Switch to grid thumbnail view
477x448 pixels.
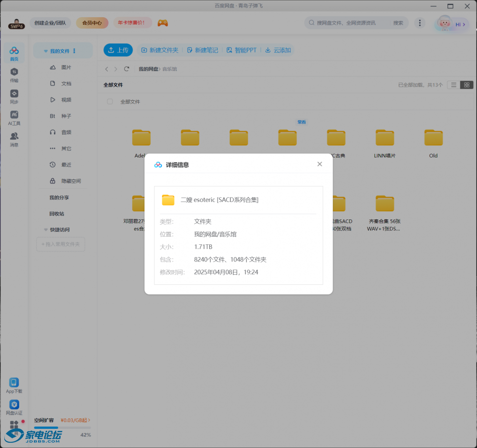(x=467, y=85)
